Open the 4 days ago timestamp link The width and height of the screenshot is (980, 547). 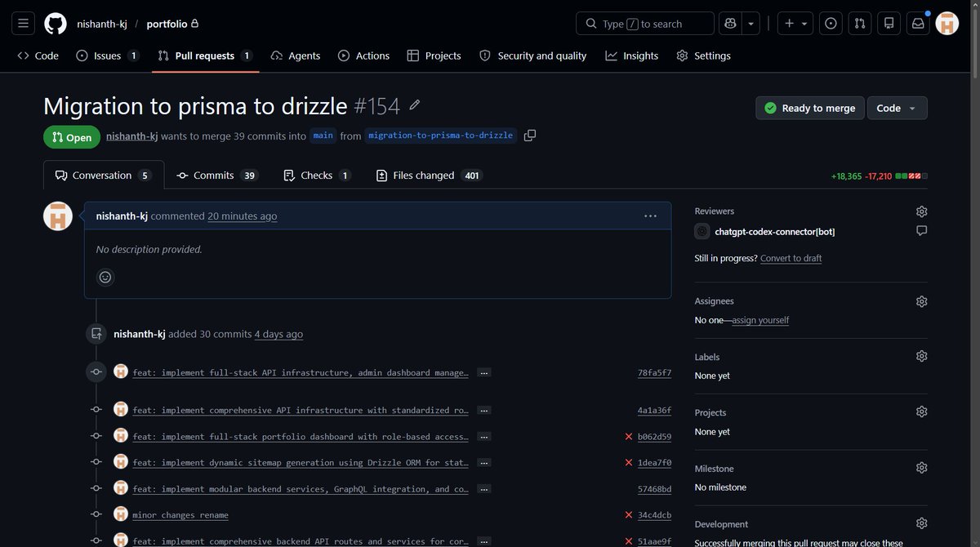[278, 334]
